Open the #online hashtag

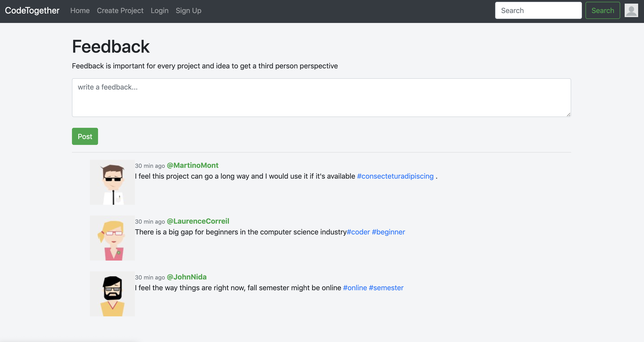pos(355,288)
